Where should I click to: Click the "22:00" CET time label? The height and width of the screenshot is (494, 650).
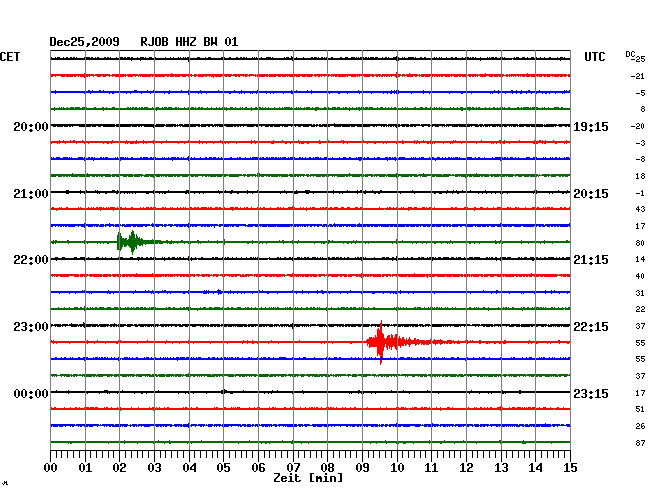pos(31,260)
